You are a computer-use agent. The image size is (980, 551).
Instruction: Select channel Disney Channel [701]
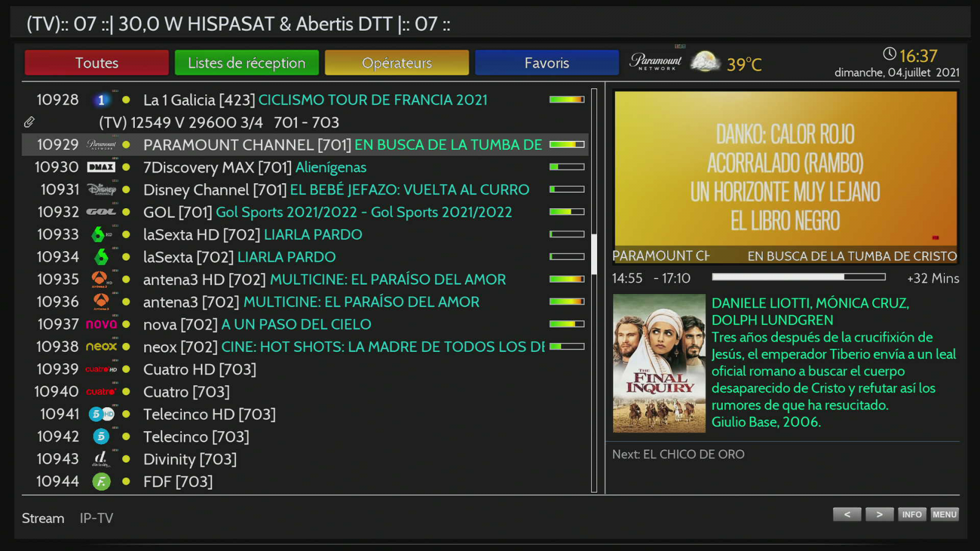click(x=304, y=190)
